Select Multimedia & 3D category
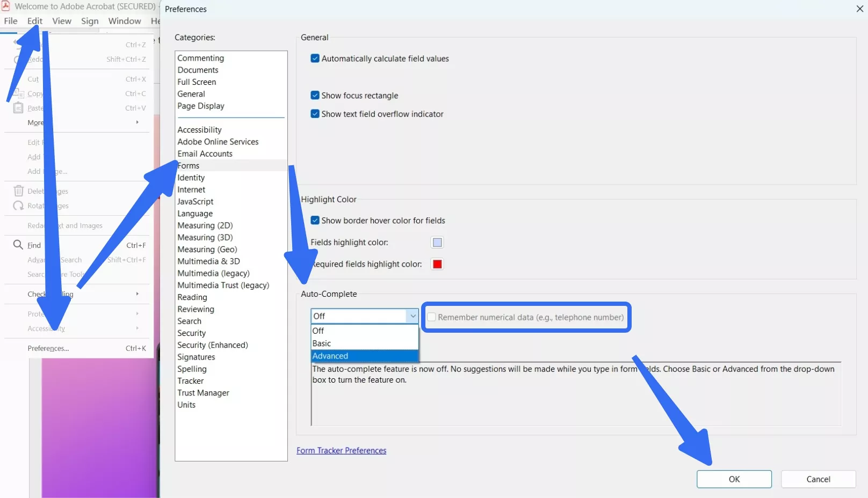This screenshot has width=868, height=498. pyautogui.click(x=209, y=261)
